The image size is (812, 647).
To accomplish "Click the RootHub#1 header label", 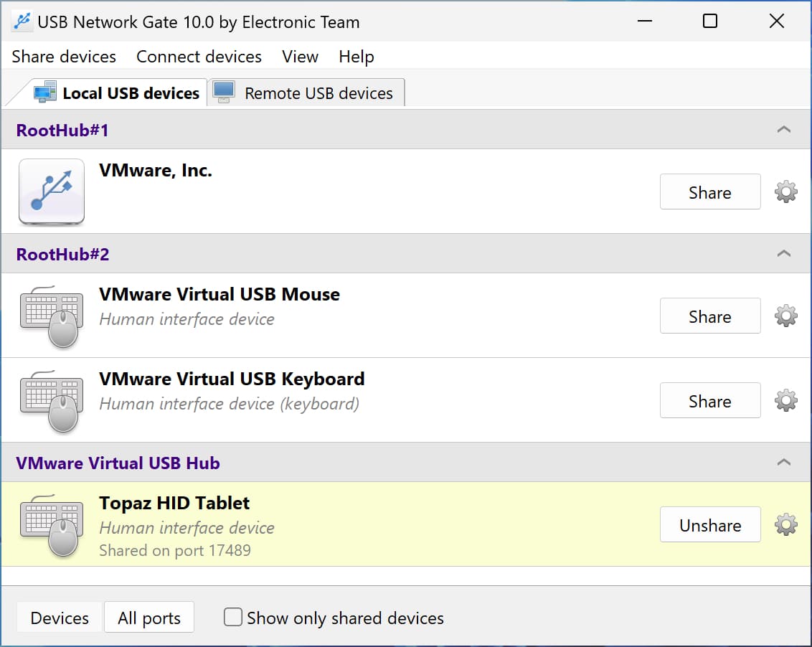I will coord(62,130).
